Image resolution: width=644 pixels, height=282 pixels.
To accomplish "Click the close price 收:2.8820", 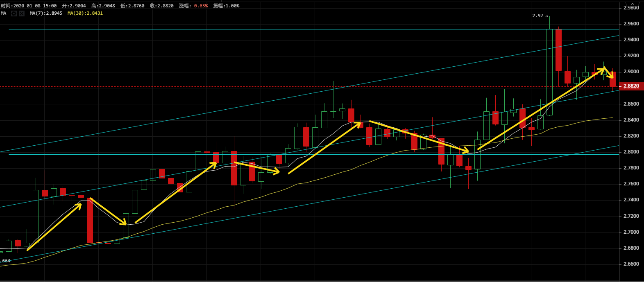I will 162,6.
